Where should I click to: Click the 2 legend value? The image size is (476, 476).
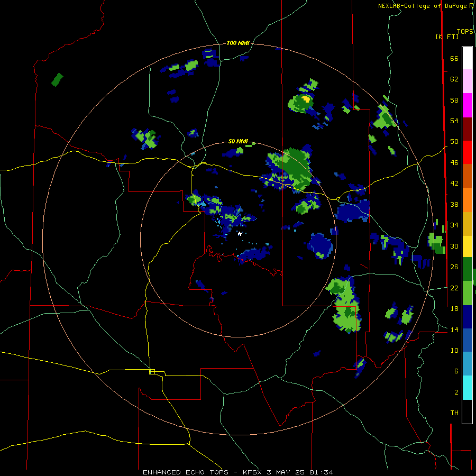(x=456, y=392)
